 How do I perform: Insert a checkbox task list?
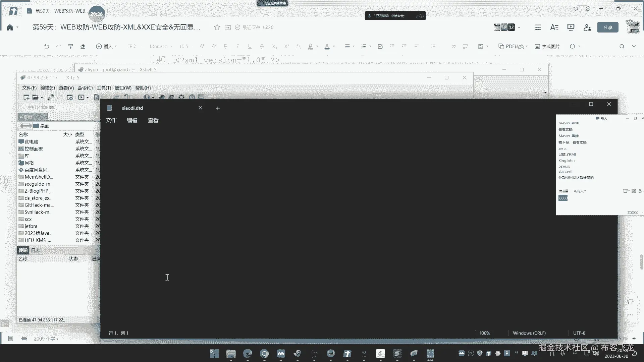pyautogui.click(x=380, y=46)
